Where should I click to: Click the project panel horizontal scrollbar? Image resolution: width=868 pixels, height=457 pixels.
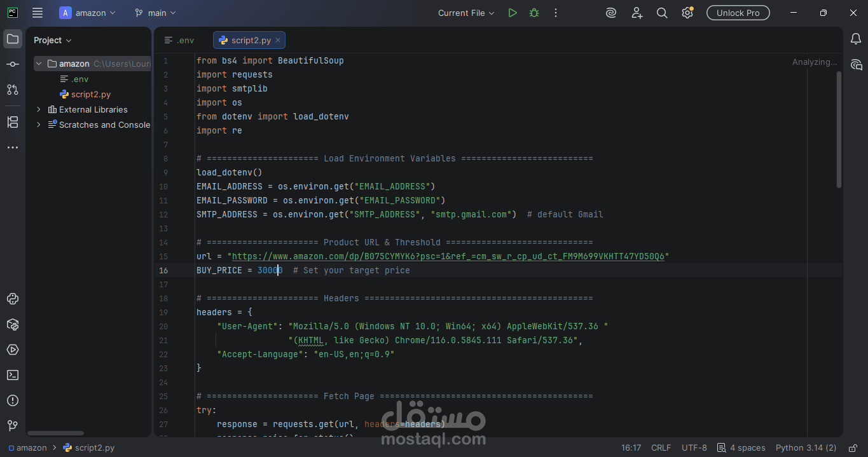(x=56, y=433)
